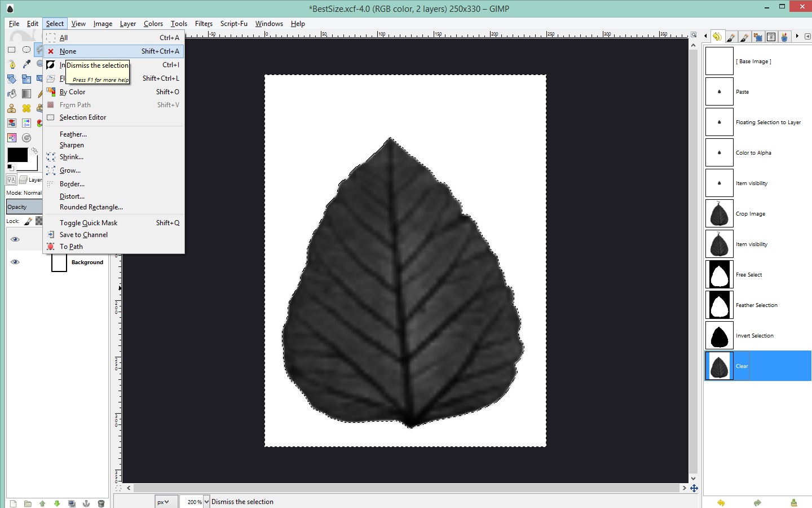
Task: Choose the Paths tool in toolbox
Action: point(11,64)
